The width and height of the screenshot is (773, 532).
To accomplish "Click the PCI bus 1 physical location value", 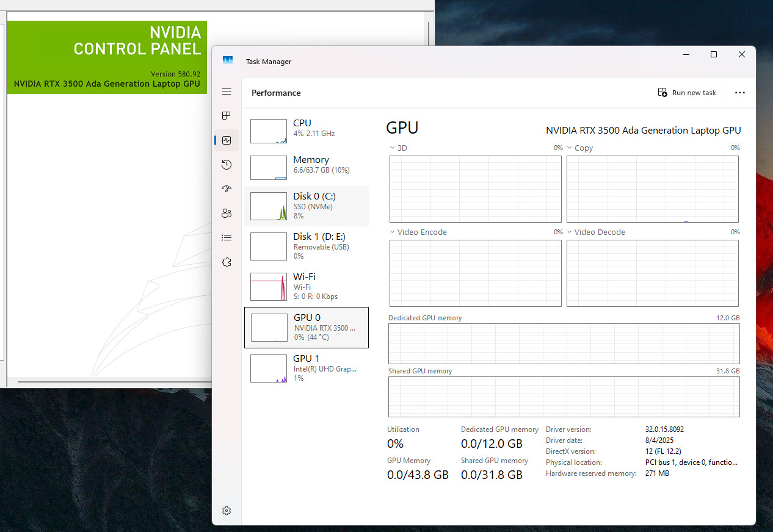I will (x=691, y=462).
